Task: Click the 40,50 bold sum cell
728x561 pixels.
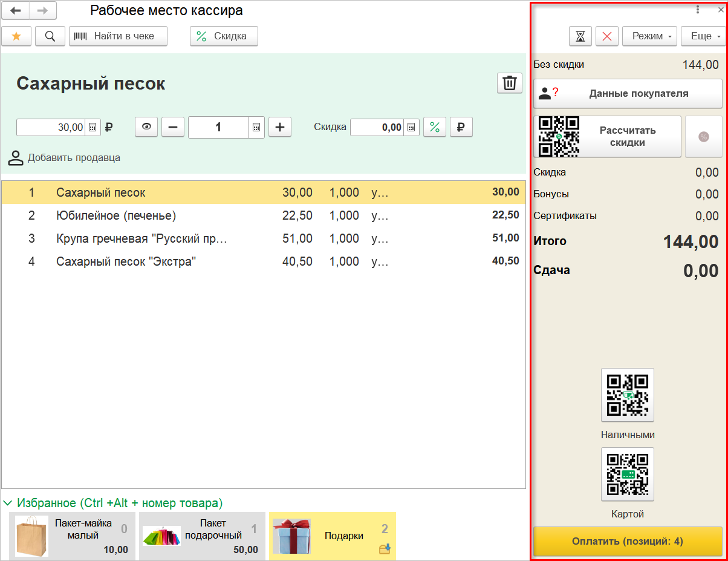Action: click(505, 261)
